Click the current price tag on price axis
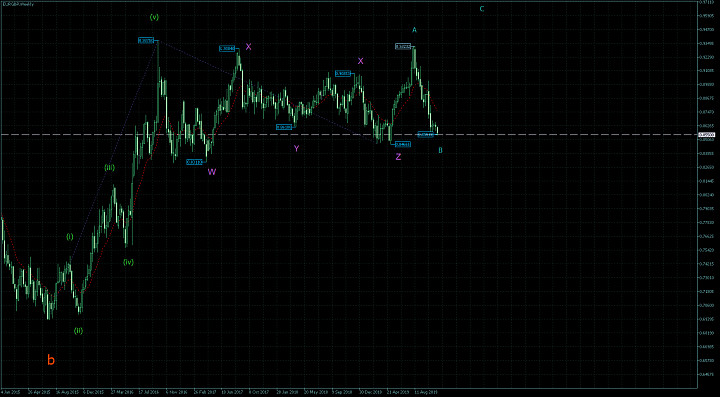Viewport: 720px width, 397px height. tap(707, 134)
